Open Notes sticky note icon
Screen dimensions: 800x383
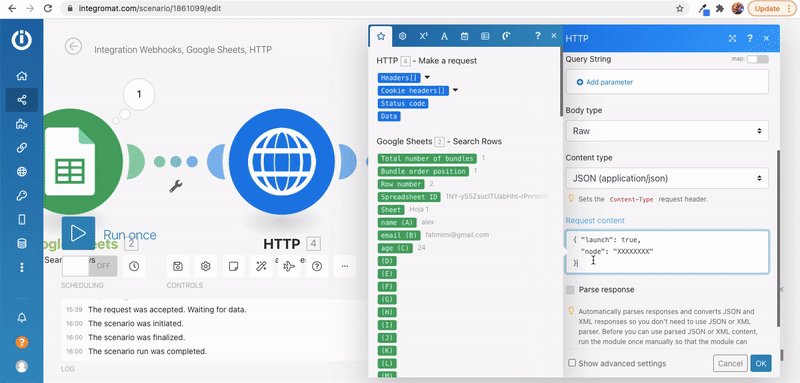(x=233, y=266)
